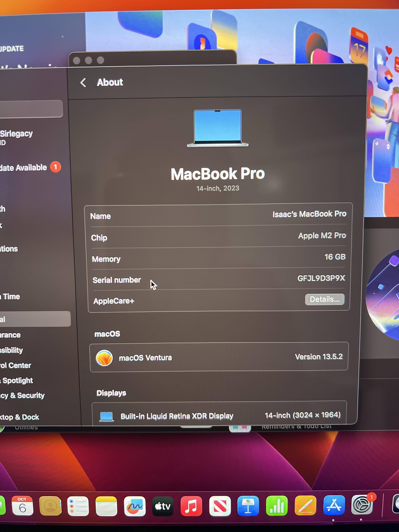This screenshot has height=532, width=399.
Task: Launch Apple TV app
Action: [x=163, y=506]
